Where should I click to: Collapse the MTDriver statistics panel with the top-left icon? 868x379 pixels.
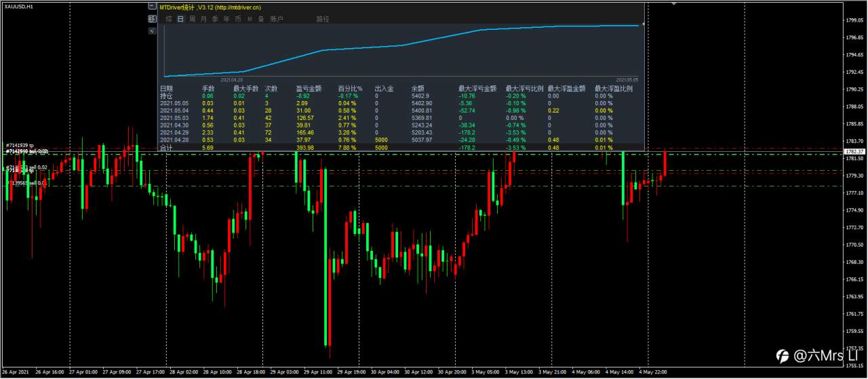coord(152,6)
